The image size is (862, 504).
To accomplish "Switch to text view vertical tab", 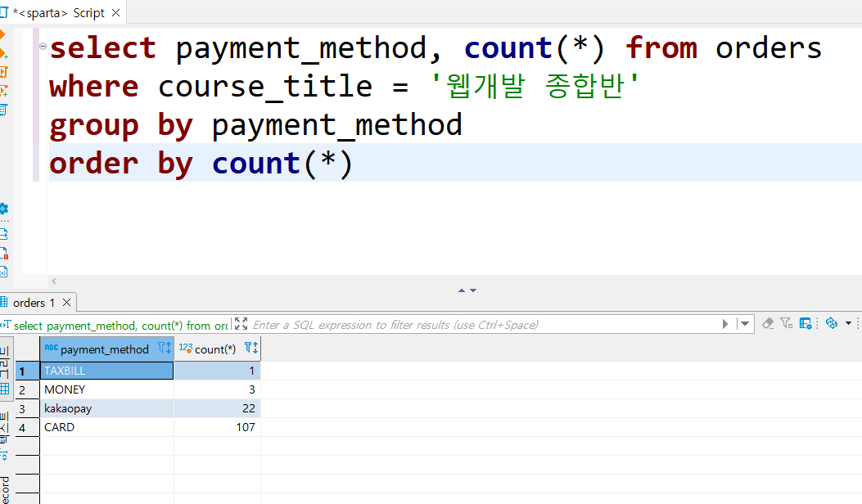I will tap(4, 437).
